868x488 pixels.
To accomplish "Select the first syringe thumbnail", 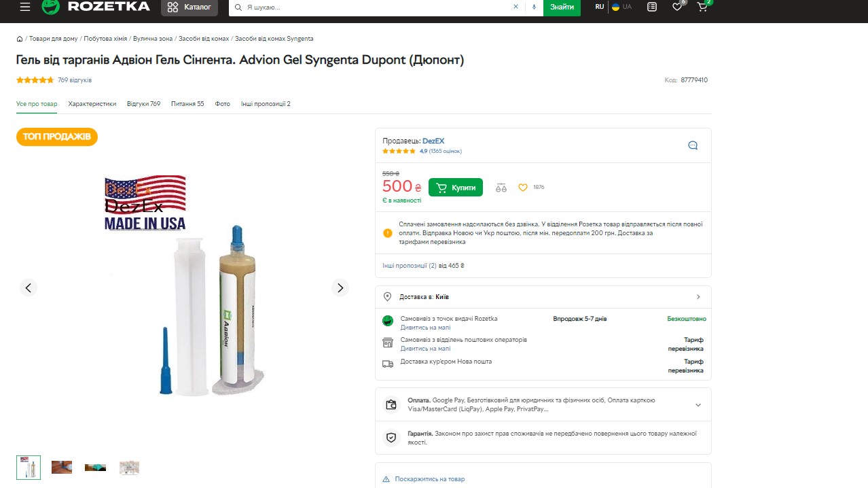I will (x=29, y=468).
